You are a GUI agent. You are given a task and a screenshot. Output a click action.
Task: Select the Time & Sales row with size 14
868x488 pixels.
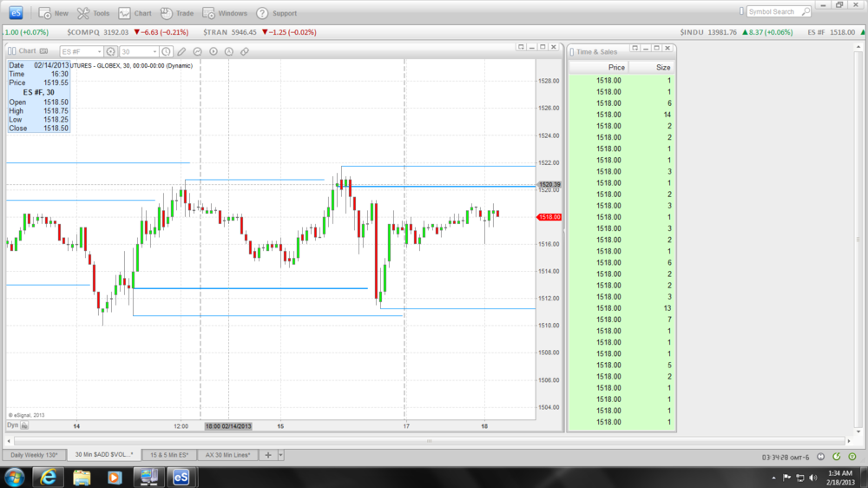click(x=621, y=115)
